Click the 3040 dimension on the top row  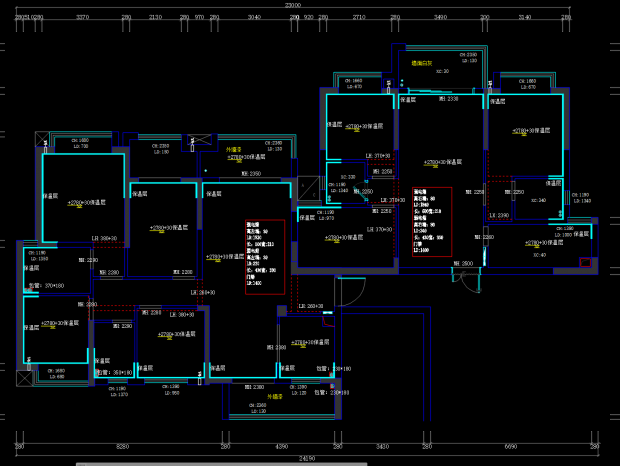254,17
